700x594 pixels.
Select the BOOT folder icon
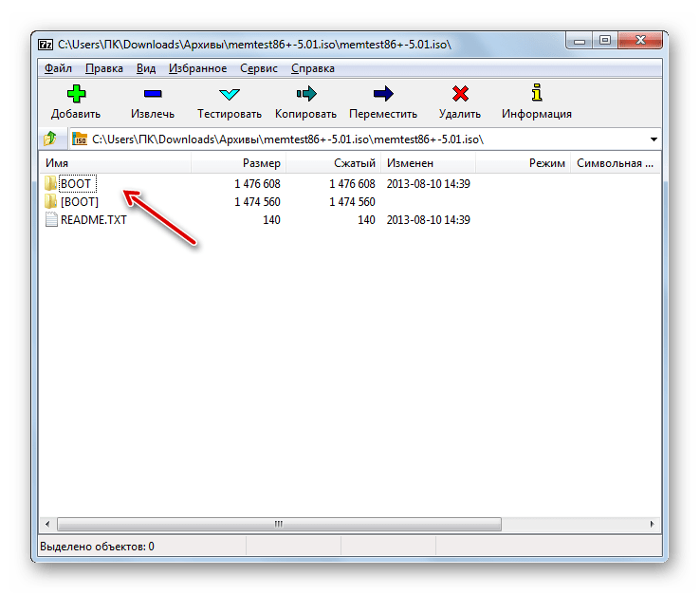pyautogui.click(x=50, y=183)
